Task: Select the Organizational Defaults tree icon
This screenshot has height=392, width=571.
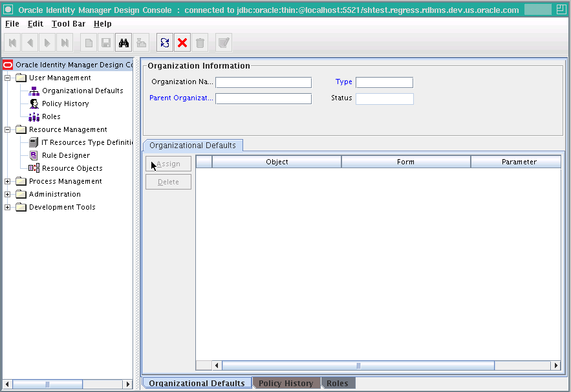Action: click(x=34, y=91)
